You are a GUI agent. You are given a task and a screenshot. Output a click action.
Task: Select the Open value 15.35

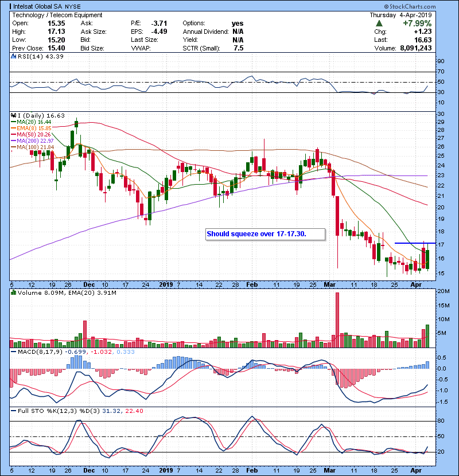coord(56,24)
